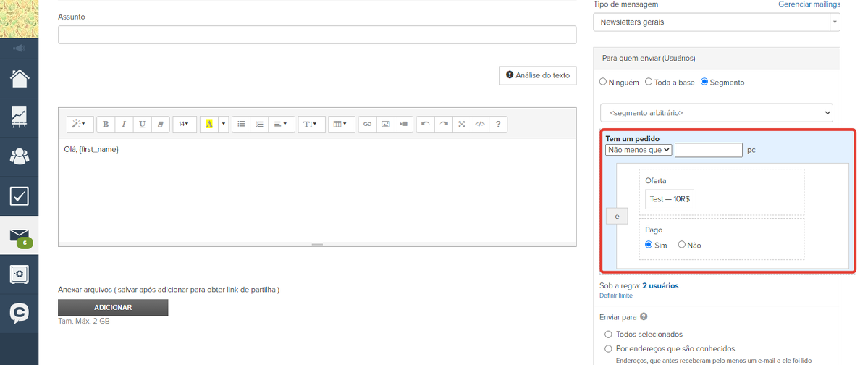Choose Não under Pago

682,245
